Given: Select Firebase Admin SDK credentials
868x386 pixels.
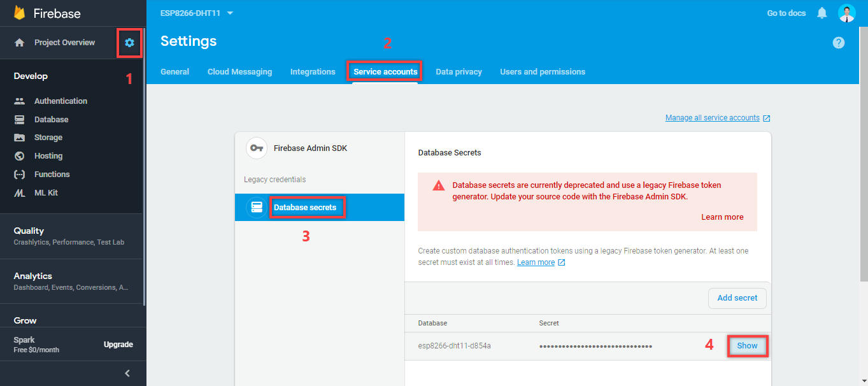Looking at the screenshot, I should tap(320, 148).
